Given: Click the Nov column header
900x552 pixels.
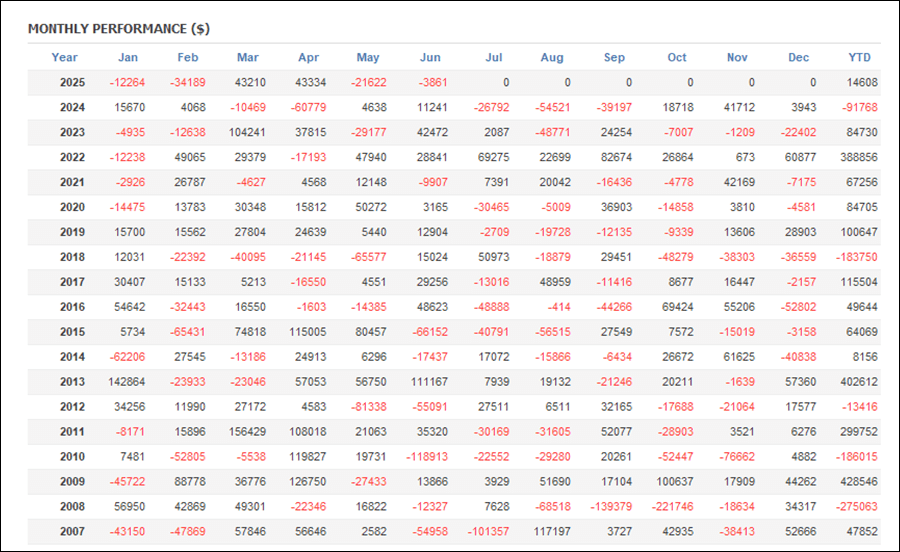Looking at the screenshot, I should click(737, 57).
